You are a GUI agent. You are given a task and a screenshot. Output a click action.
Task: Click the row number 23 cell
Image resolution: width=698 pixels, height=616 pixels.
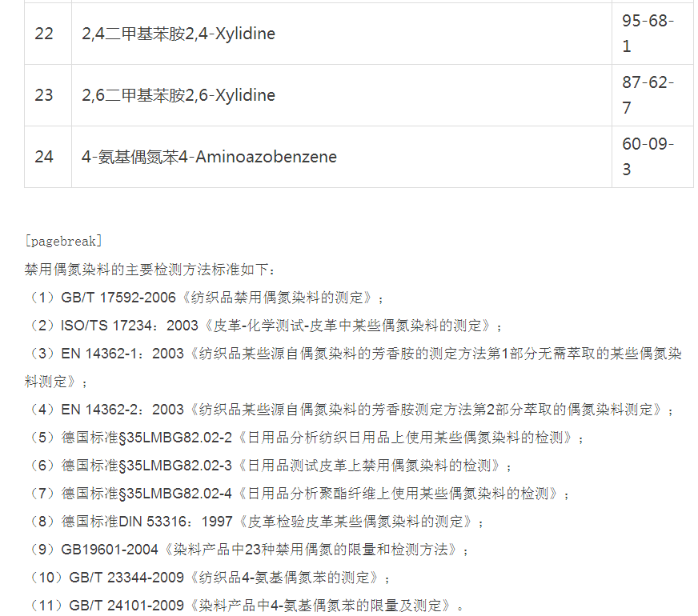pyautogui.click(x=44, y=95)
